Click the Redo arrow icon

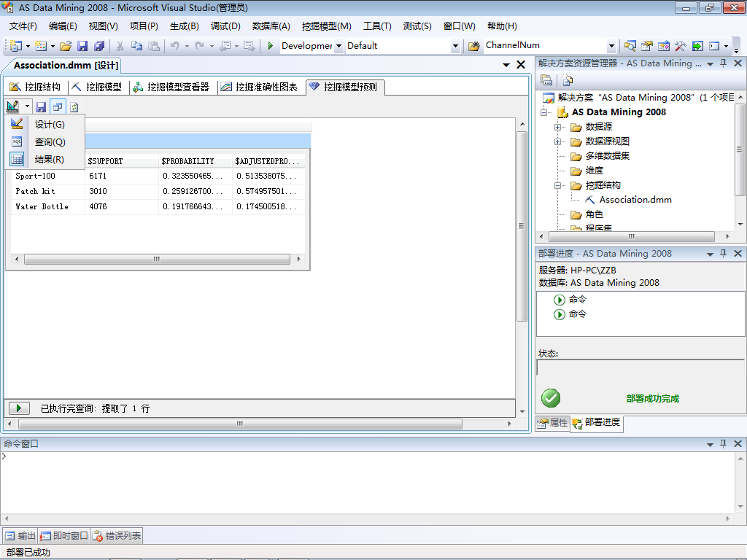[x=200, y=46]
